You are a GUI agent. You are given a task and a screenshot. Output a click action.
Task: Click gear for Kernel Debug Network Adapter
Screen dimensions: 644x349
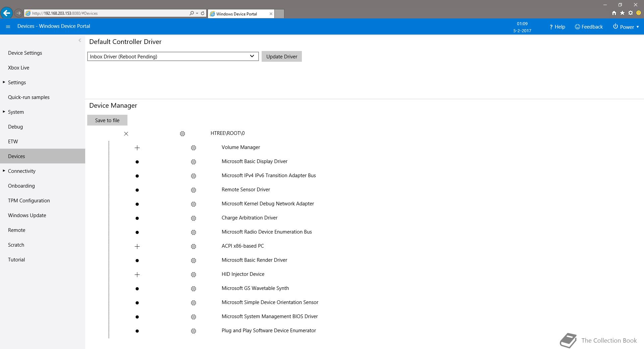194,204
